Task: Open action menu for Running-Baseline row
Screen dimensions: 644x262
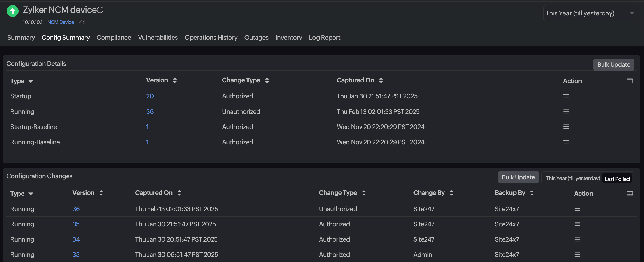Action: coord(566,142)
